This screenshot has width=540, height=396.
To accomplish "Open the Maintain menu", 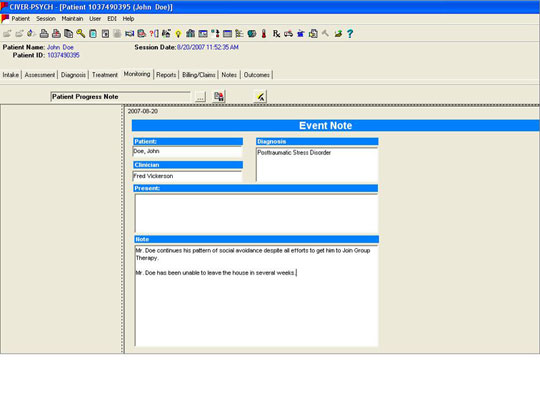I will tap(72, 19).
